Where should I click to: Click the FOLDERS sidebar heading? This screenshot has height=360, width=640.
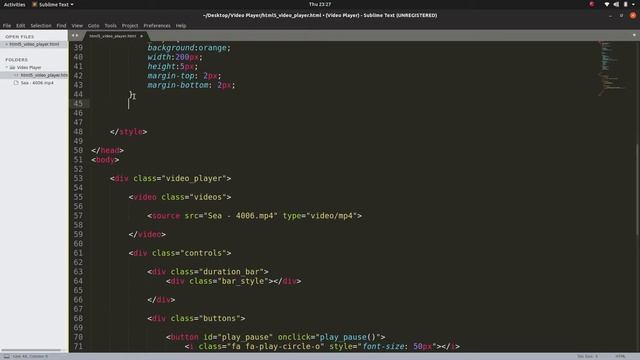click(x=17, y=60)
